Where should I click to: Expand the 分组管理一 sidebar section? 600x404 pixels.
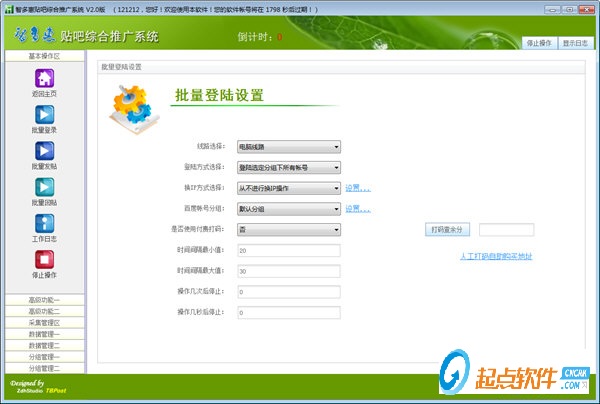(x=44, y=357)
